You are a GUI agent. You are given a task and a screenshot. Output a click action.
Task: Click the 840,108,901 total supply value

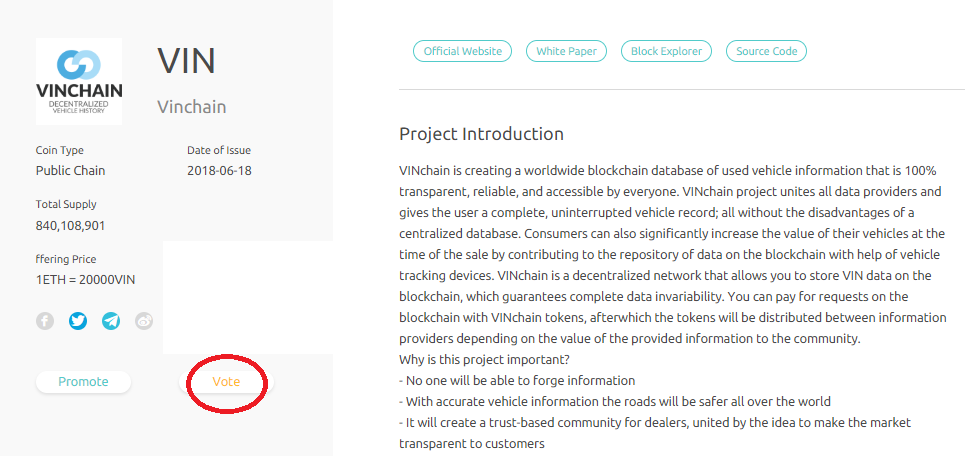(x=71, y=225)
